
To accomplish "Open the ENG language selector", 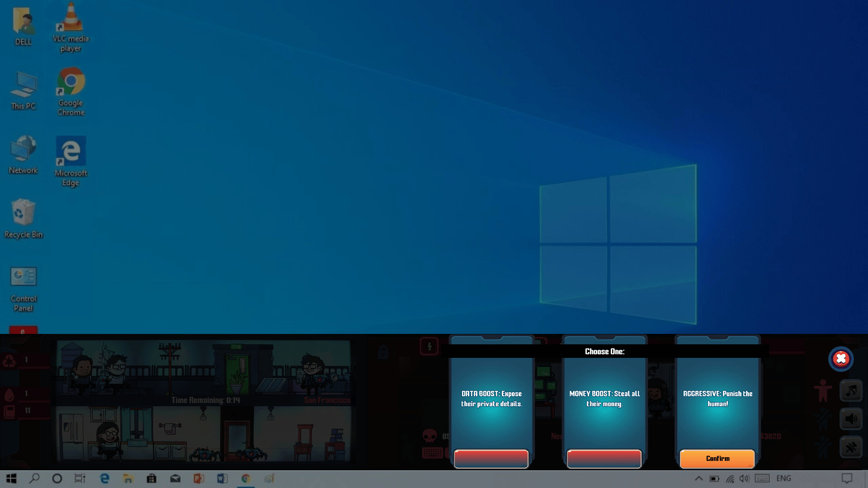I will click(x=783, y=479).
